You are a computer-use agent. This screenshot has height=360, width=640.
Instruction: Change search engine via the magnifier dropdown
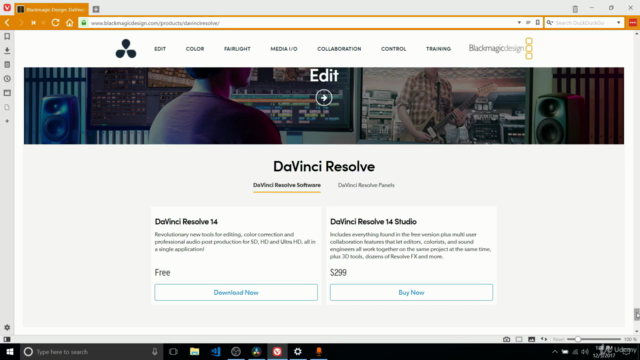pos(550,23)
